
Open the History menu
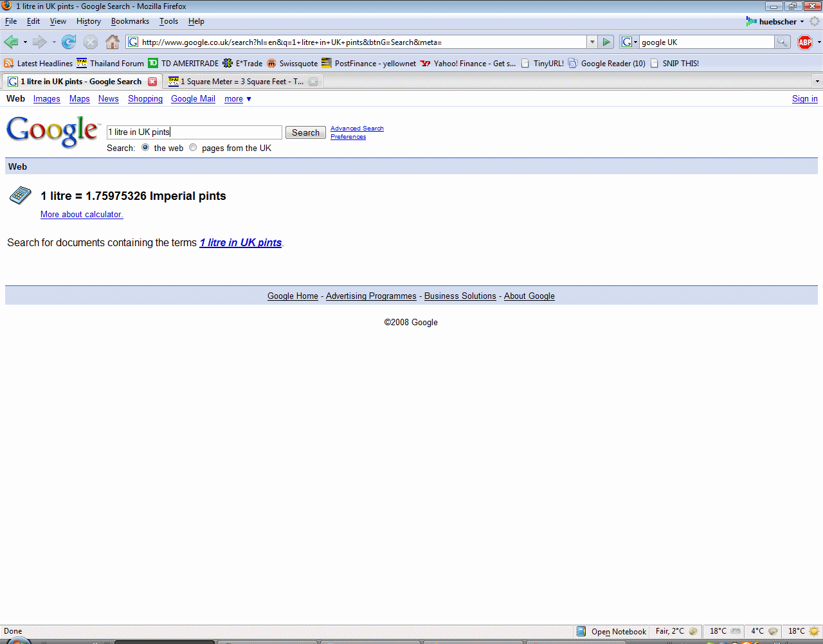point(89,21)
